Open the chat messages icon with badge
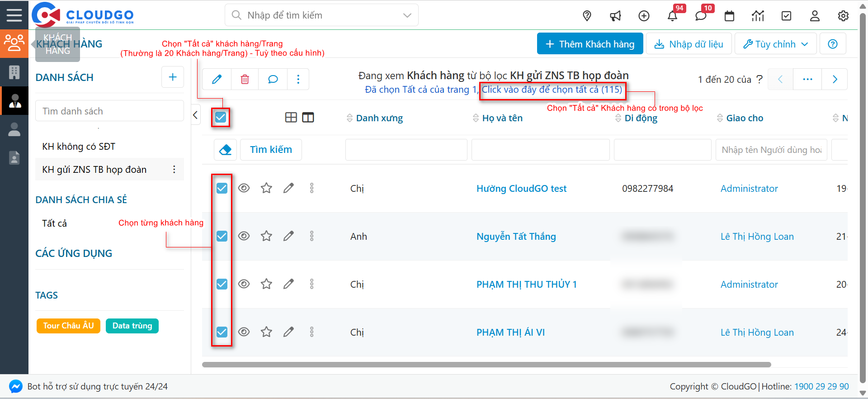Viewport: 868px width, 399px height. coord(701,16)
